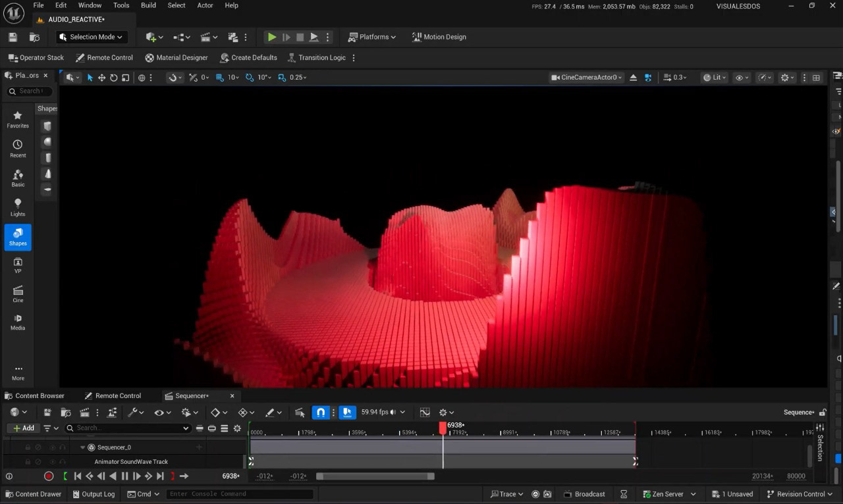Open the Build menu
Image resolution: width=843 pixels, height=504 pixels.
tap(148, 5)
